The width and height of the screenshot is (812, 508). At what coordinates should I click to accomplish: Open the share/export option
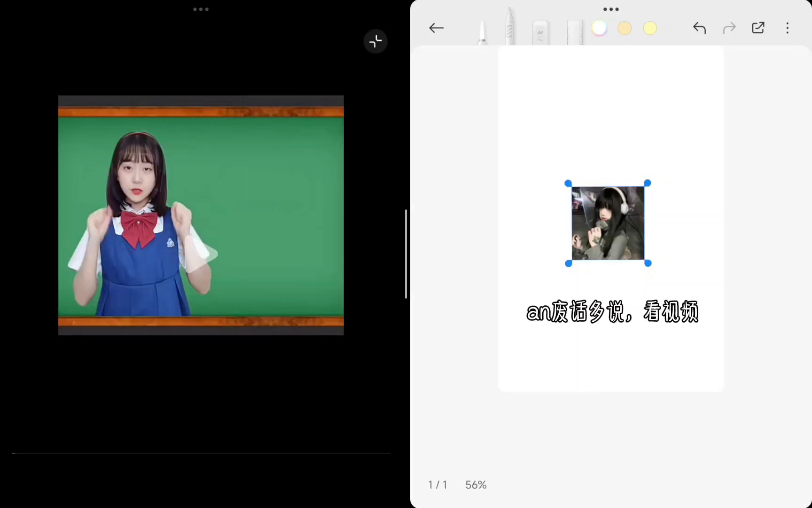[x=758, y=28]
